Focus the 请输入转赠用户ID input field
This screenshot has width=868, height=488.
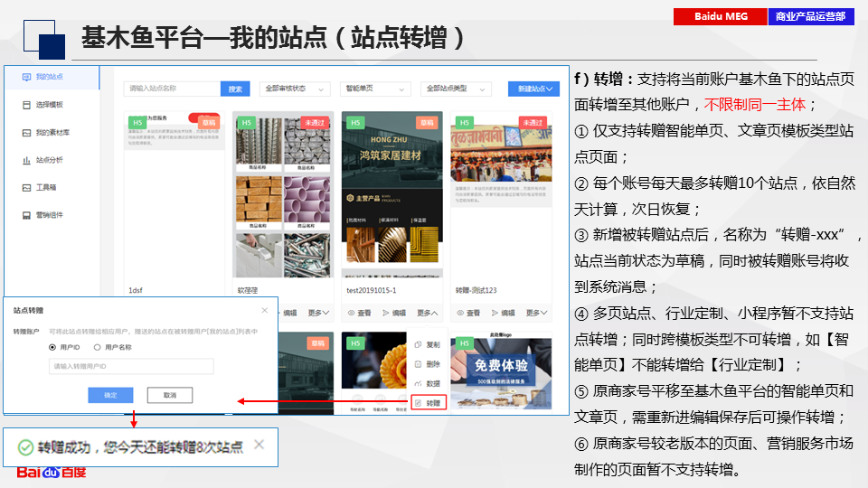click(131, 366)
